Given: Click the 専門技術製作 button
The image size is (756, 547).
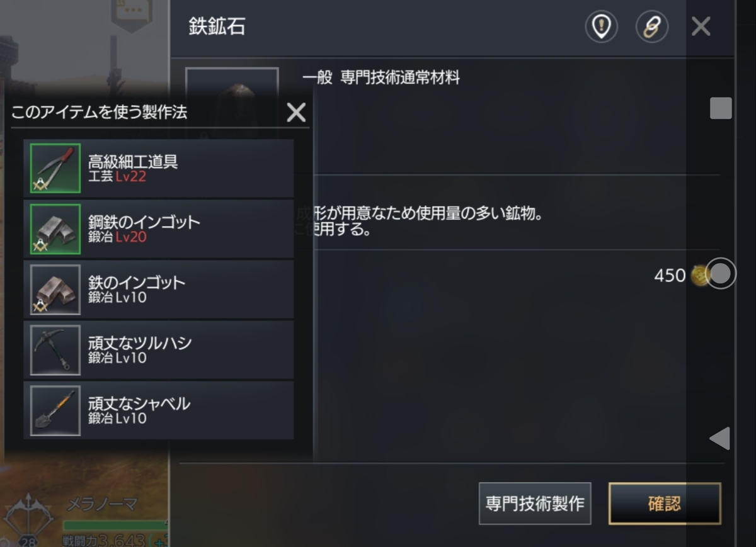Looking at the screenshot, I should coord(535,504).
